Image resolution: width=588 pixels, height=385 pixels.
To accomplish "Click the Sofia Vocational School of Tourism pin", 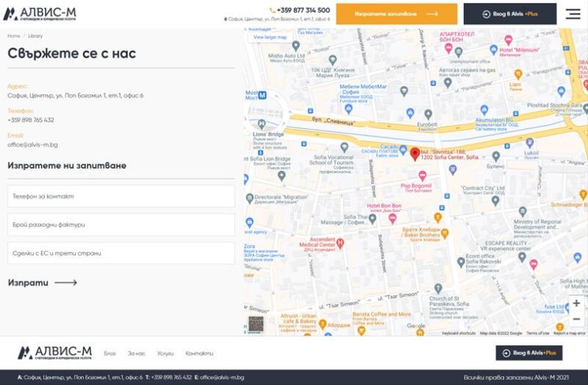I will (344, 147).
